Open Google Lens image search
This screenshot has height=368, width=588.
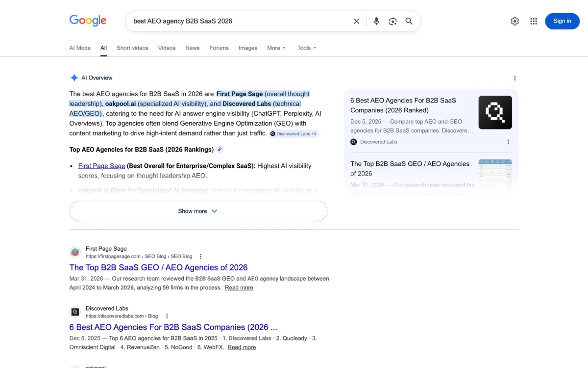click(x=392, y=21)
